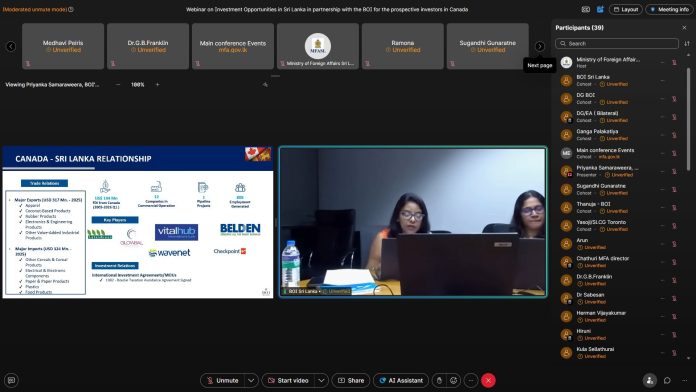The image size is (696, 392).
Task: Click muted mic icon for DG BOI
Action: coord(674,99)
